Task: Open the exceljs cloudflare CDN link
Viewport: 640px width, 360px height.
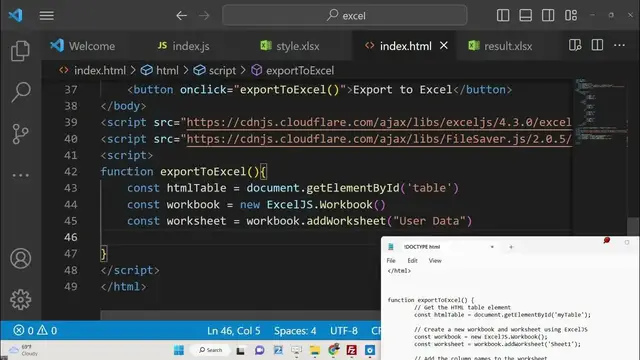Action: (379, 122)
